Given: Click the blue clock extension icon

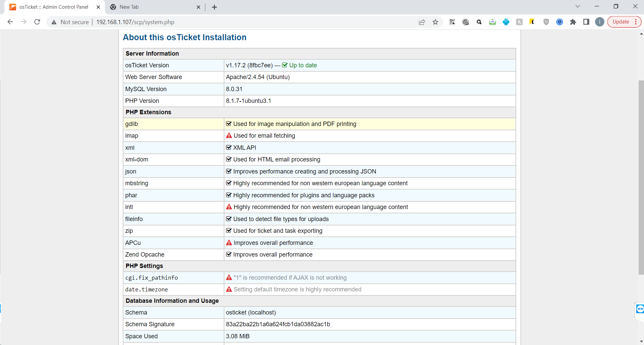Looking at the screenshot, I should [559, 22].
